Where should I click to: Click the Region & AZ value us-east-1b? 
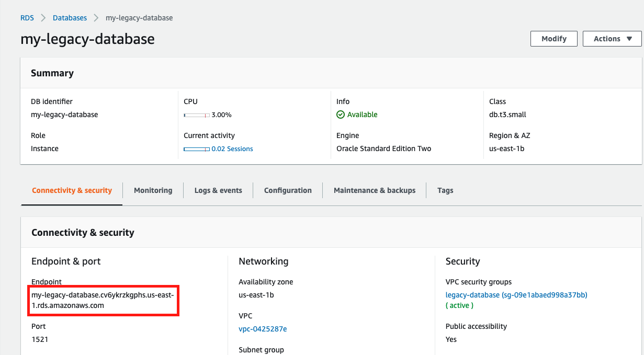point(506,148)
